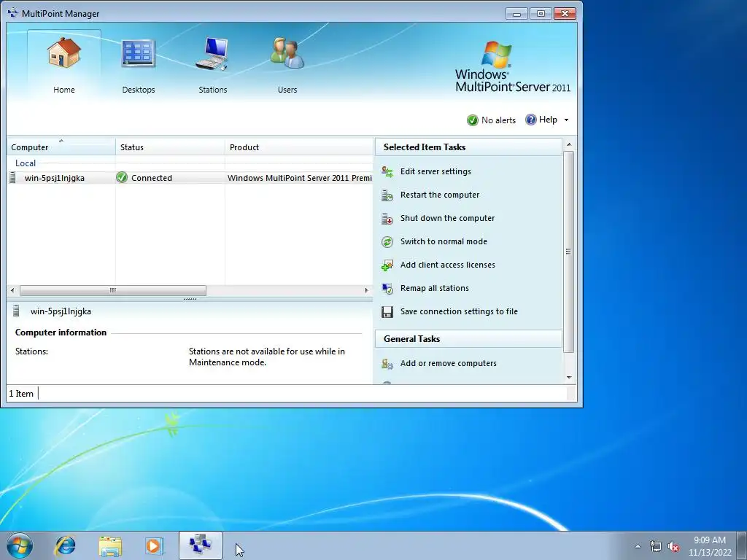
Task: Click the Shut down the computer icon
Action: click(387, 218)
